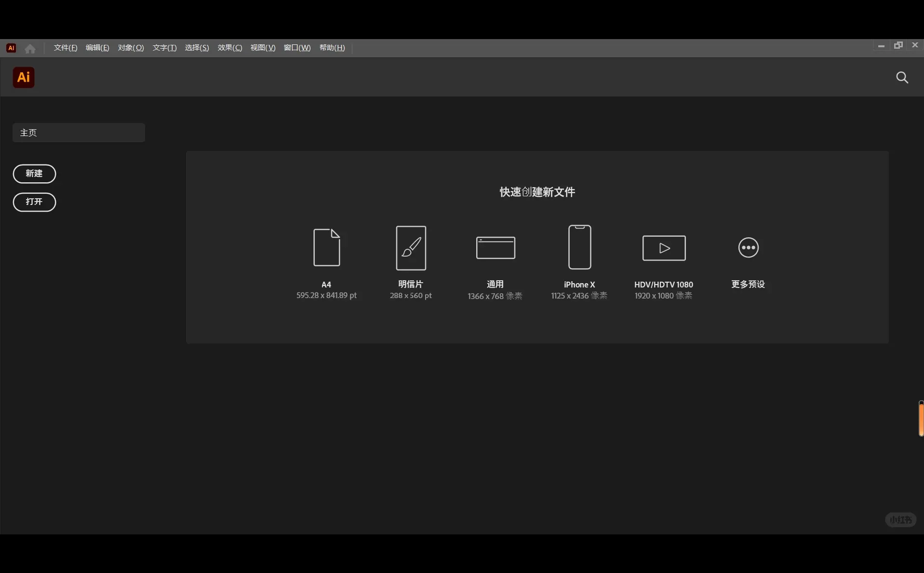Select the HDV/HDTV 1080 video preset icon

[664, 248]
